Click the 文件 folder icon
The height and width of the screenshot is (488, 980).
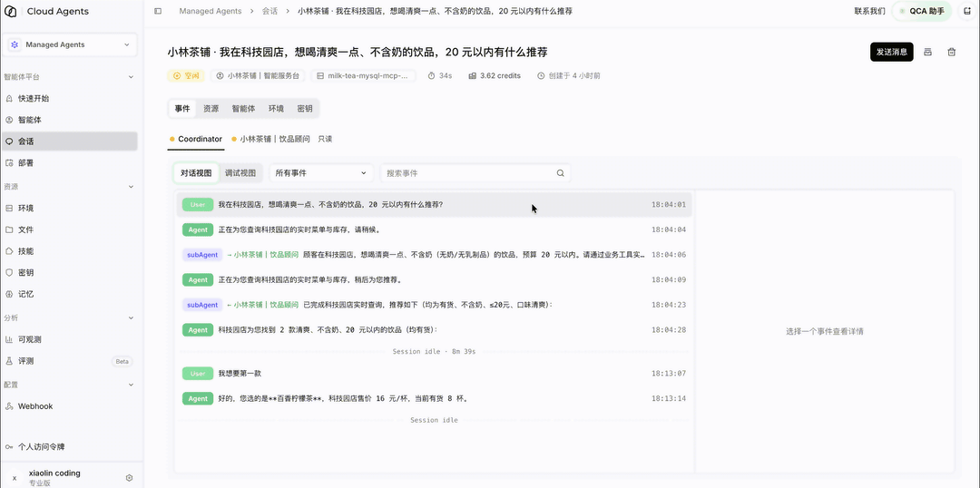(9, 230)
